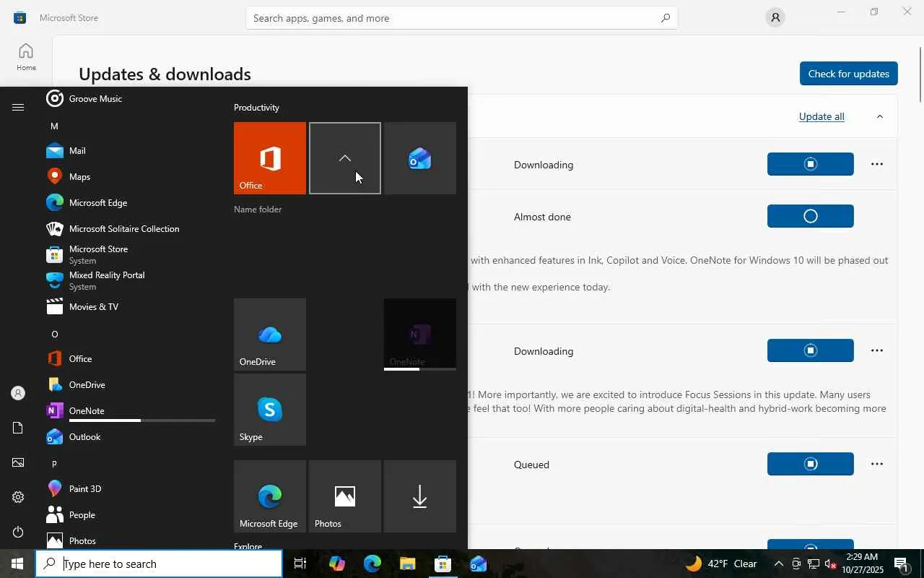Viewport: 924px width, 578px height.
Task: Select OneNote in the app list
Action: pyautogui.click(x=130, y=410)
